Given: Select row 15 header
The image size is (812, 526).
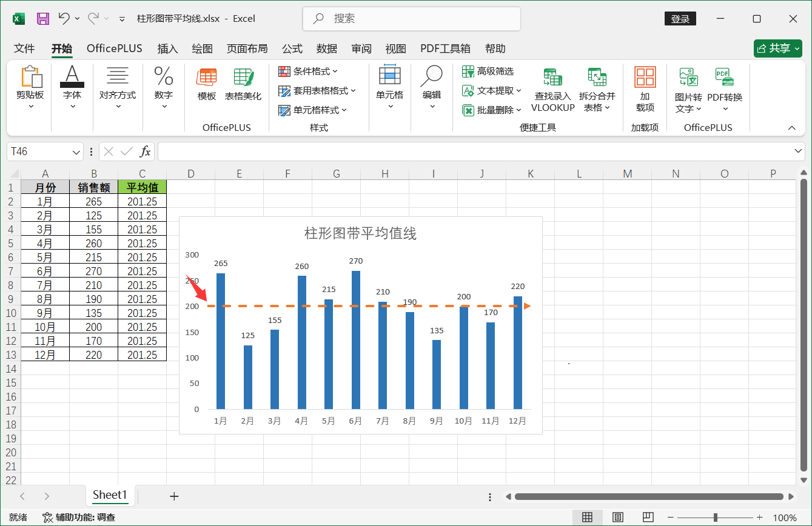Looking at the screenshot, I should pos(10,383).
